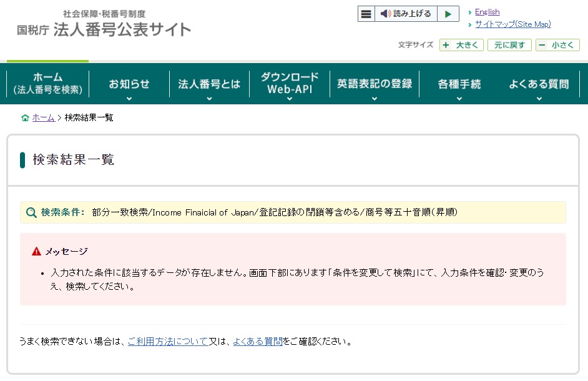The width and height of the screenshot is (588, 381).
Task: Expand chevron under 各種手続
Action: [x=459, y=99]
